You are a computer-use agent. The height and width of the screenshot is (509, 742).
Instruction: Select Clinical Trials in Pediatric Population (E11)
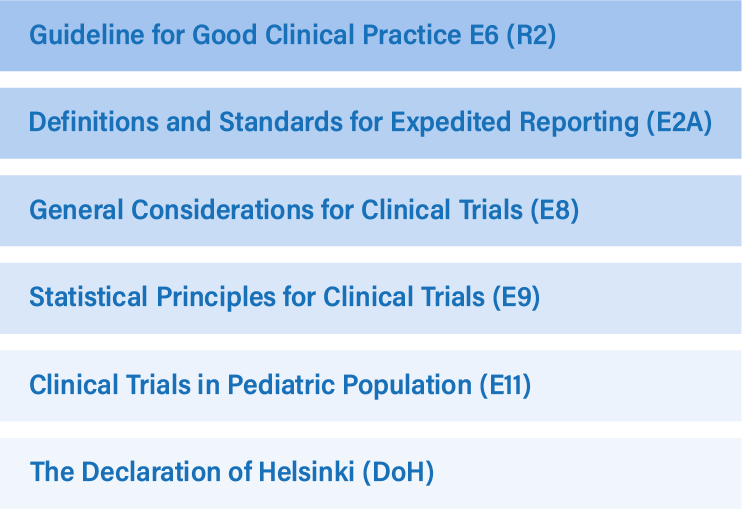coord(371,386)
